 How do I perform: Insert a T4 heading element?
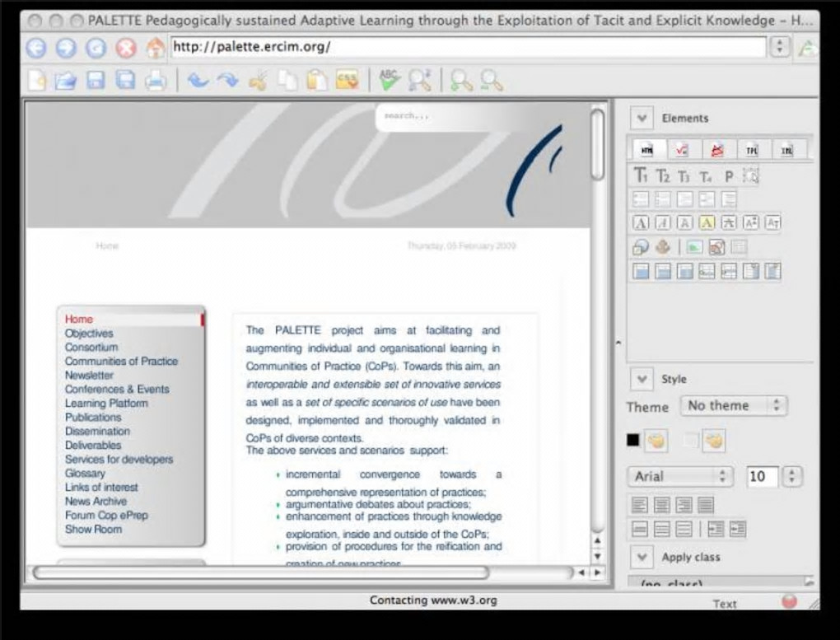706,176
